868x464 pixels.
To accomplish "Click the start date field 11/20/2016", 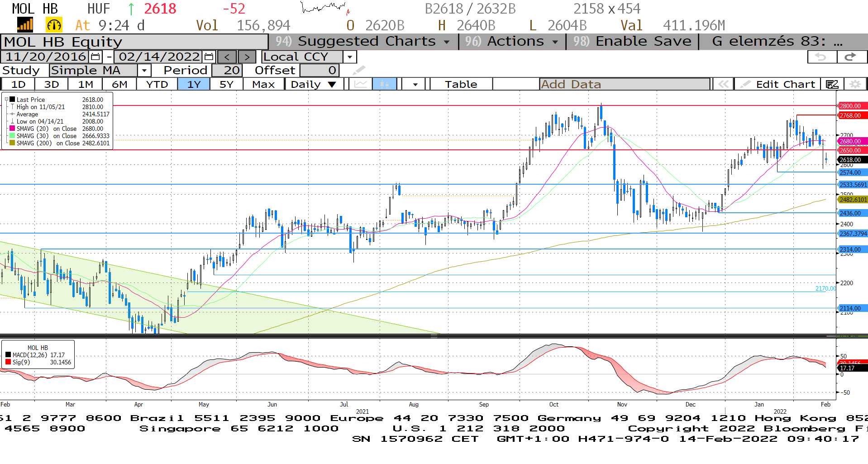I will (x=46, y=57).
